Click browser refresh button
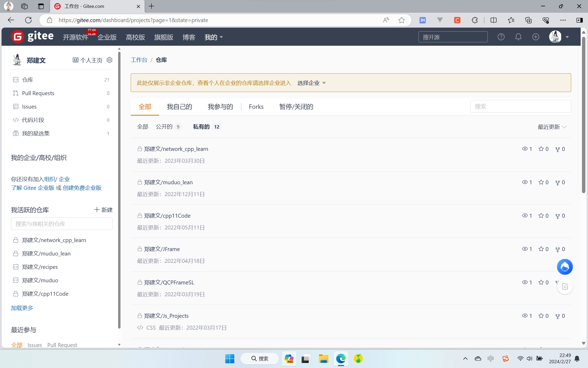588x368 pixels. pos(28,20)
